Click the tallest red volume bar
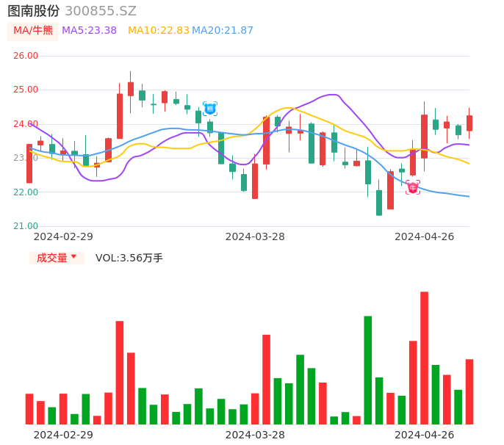 pyautogui.click(x=424, y=358)
